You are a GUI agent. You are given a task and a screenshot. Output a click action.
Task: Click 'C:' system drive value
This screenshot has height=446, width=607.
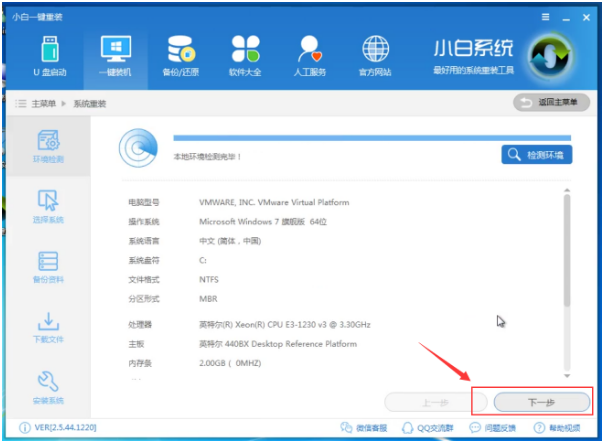203,260
